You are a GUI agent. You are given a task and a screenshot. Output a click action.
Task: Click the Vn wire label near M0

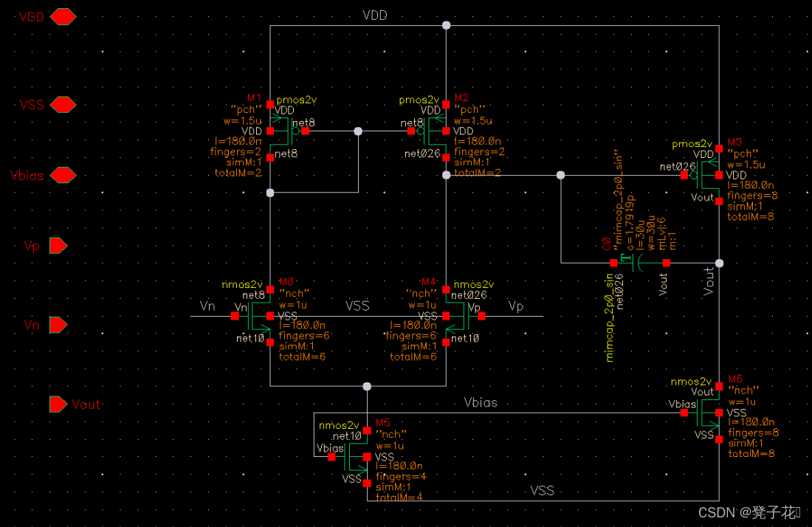coord(207,306)
